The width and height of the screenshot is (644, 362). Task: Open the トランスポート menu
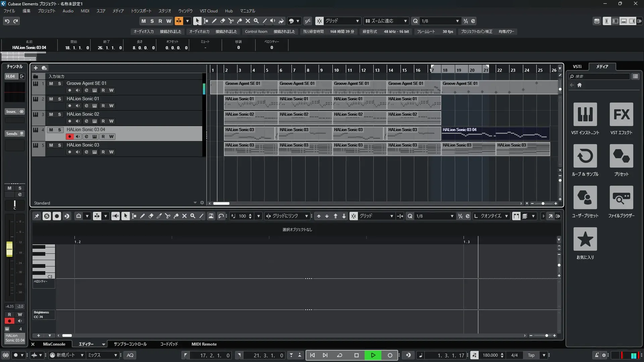click(141, 11)
